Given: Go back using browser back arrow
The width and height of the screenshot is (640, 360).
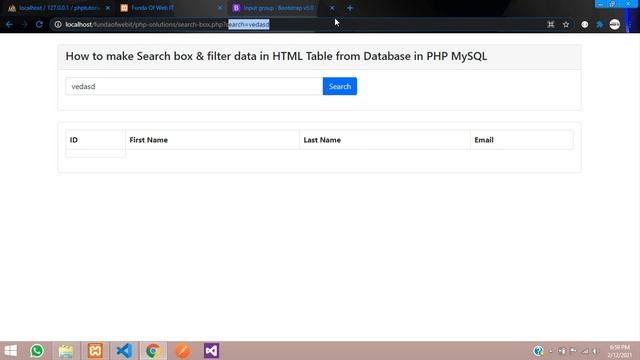Looking at the screenshot, I should point(9,24).
